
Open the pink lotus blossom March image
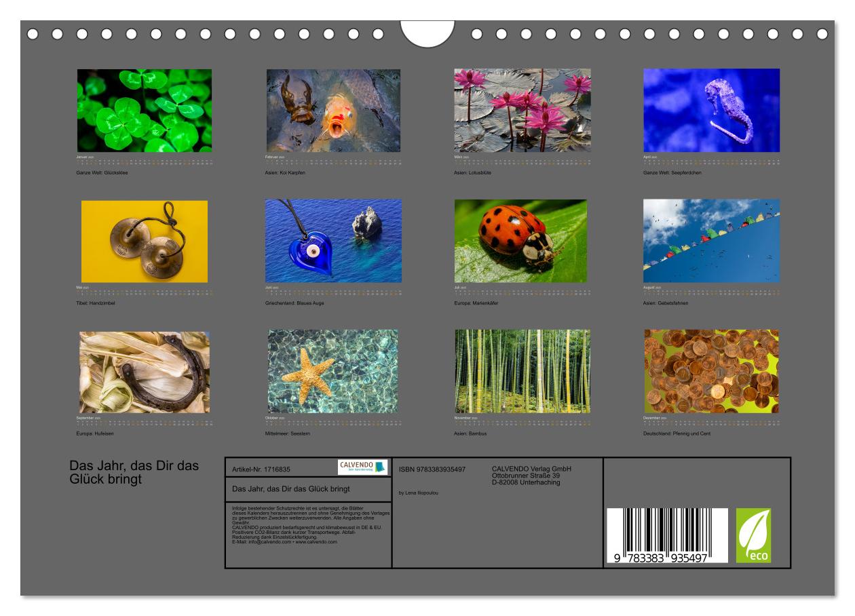click(x=522, y=110)
